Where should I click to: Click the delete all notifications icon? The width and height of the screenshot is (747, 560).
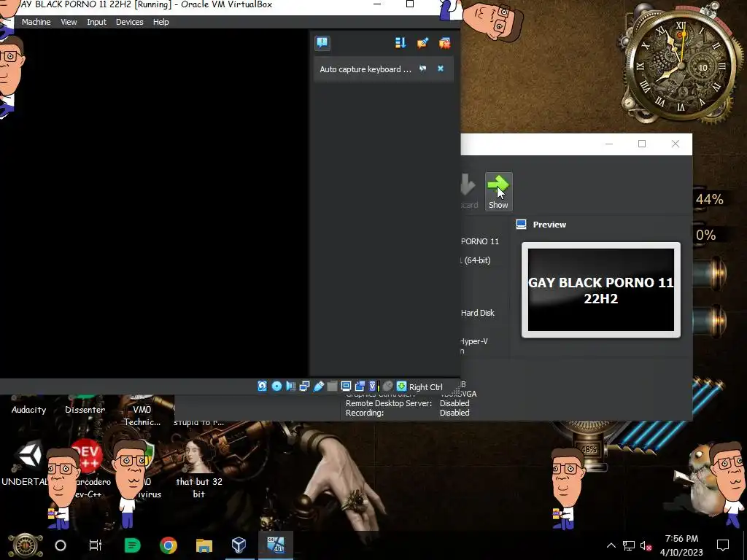(445, 43)
